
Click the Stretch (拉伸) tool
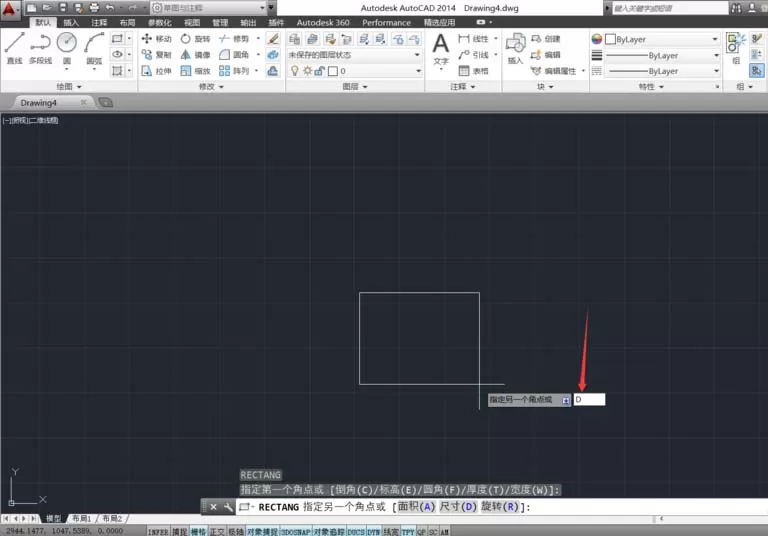coord(157,71)
